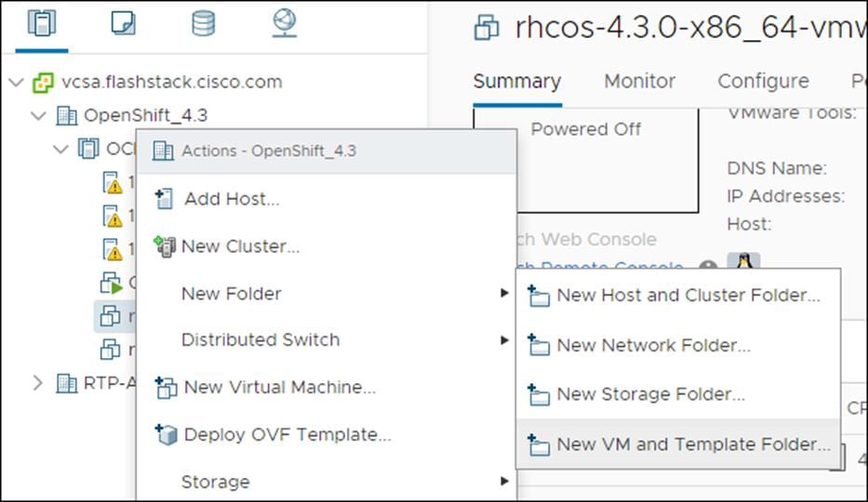Click the rhcos-4.3.0-x86_64 VM title
Image resolution: width=868 pixels, height=502 pixels.
(x=691, y=28)
